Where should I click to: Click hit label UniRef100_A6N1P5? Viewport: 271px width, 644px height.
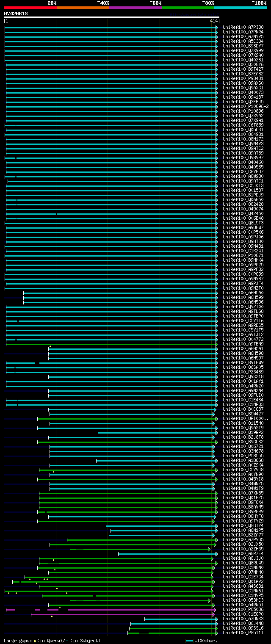pyautogui.click(x=243, y=530)
